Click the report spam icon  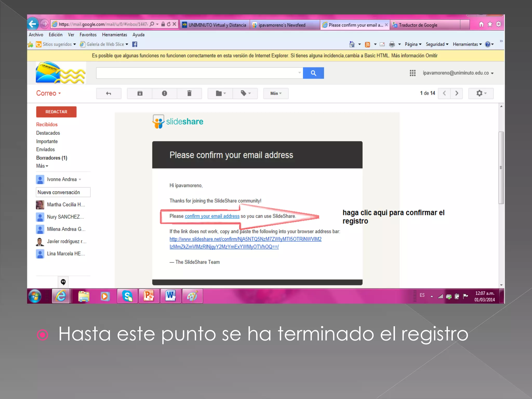point(164,94)
